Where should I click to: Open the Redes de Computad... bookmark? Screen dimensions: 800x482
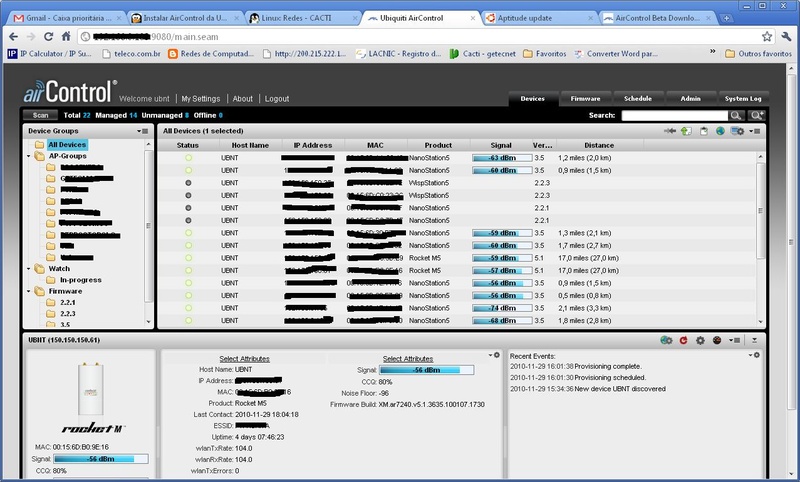pos(211,54)
